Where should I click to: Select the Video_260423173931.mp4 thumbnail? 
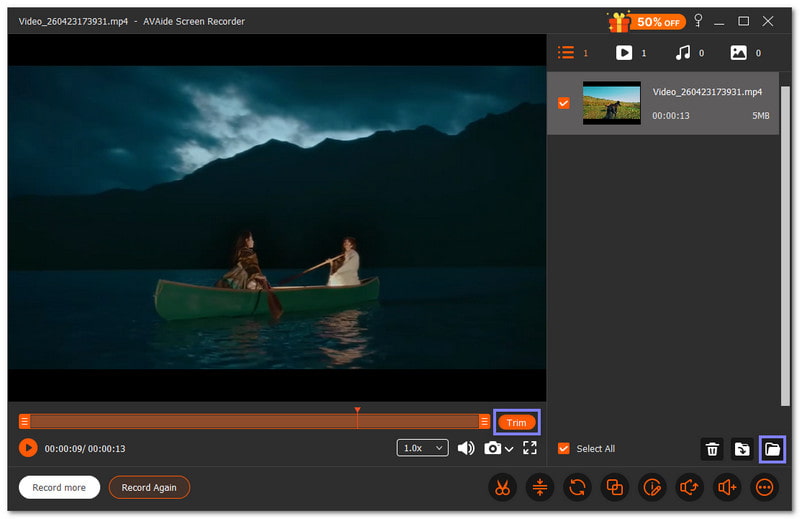click(x=612, y=103)
